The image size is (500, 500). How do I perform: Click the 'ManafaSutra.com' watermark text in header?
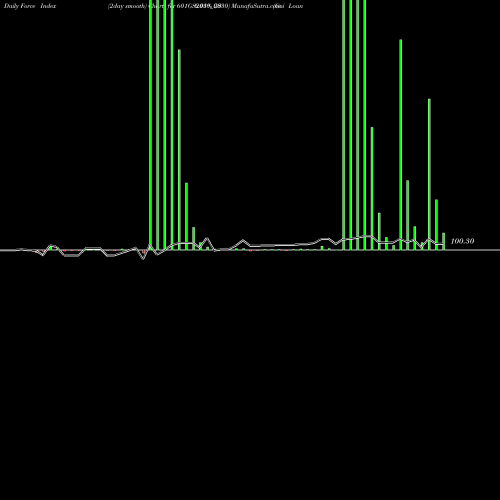pos(255,6)
